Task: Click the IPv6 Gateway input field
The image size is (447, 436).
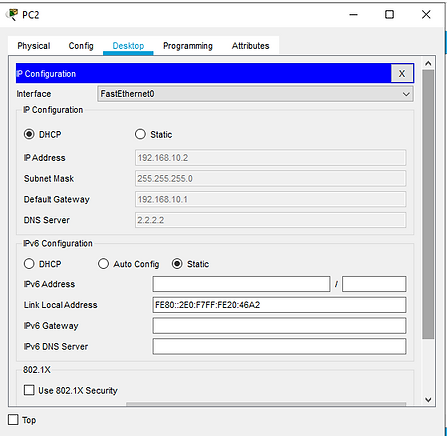Action: point(279,326)
